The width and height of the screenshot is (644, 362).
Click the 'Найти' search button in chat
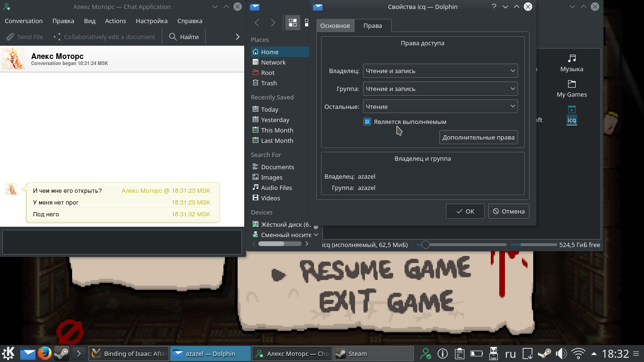click(x=184, y=37)
